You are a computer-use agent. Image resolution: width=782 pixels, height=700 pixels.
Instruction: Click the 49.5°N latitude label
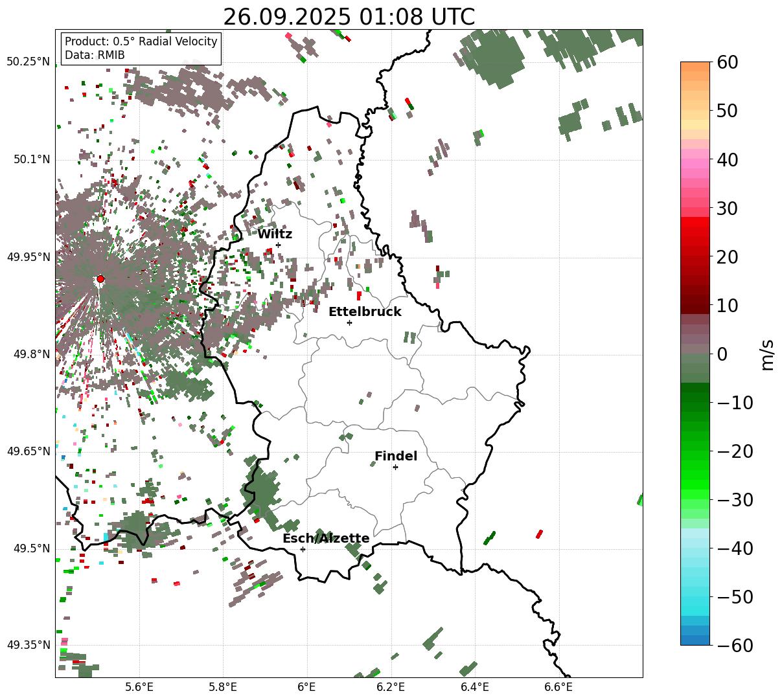click(31, 548)
